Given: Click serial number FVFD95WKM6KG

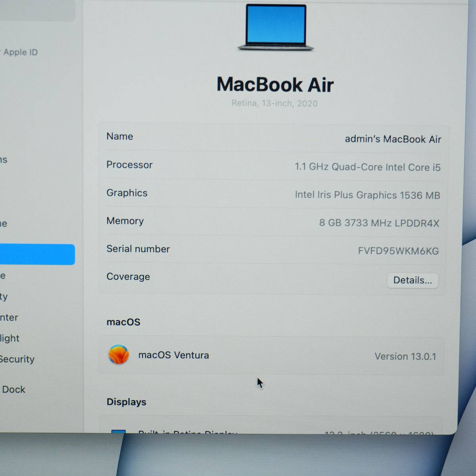Looking at the screenshot, I should (x=398, y=251).
